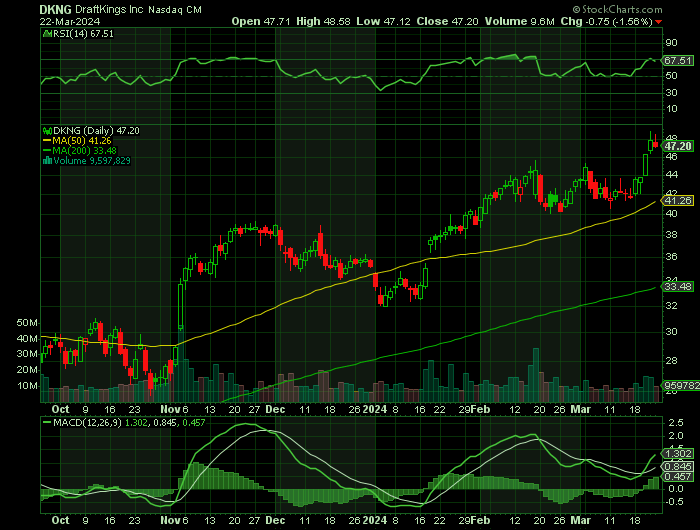Click the 0.845 tag on MACD right axis

678,467
